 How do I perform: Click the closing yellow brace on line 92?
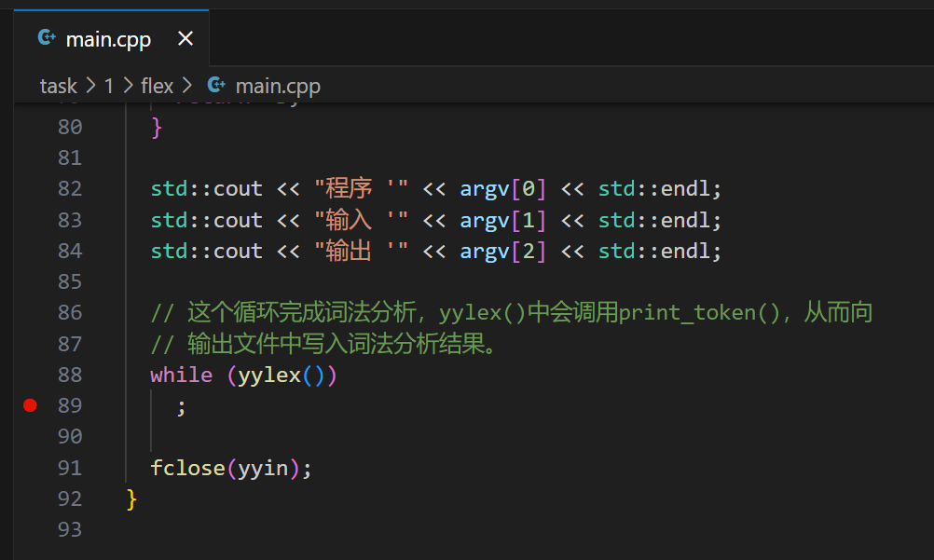click(131, 499)
